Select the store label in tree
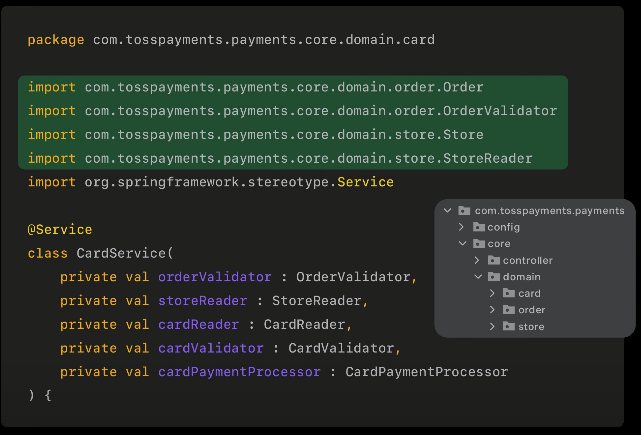Viewport: 641px width, 435px height. [531, 327]
